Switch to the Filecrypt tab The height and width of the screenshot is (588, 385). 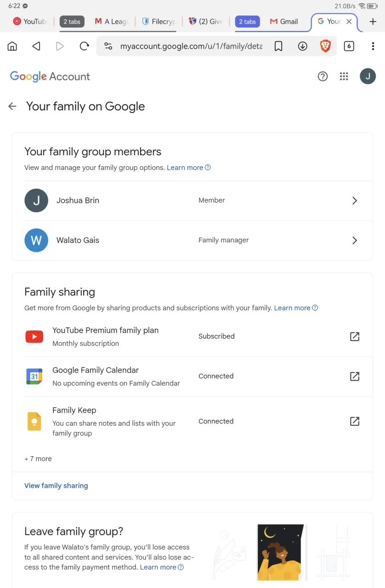click(159, 22)
